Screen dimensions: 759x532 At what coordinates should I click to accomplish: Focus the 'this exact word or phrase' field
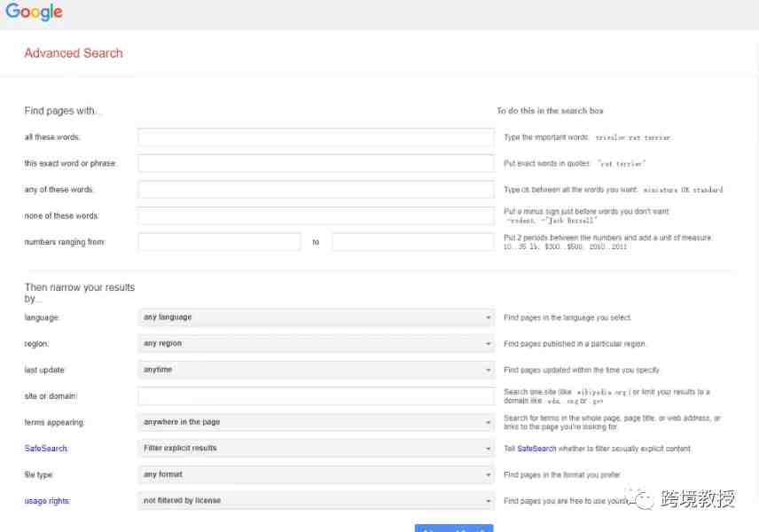(x=316, y=164)
